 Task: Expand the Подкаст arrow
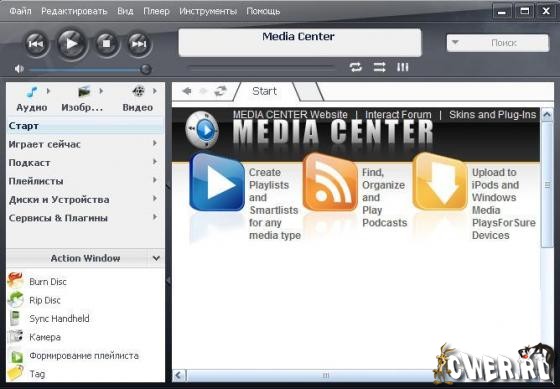(155, 162)
